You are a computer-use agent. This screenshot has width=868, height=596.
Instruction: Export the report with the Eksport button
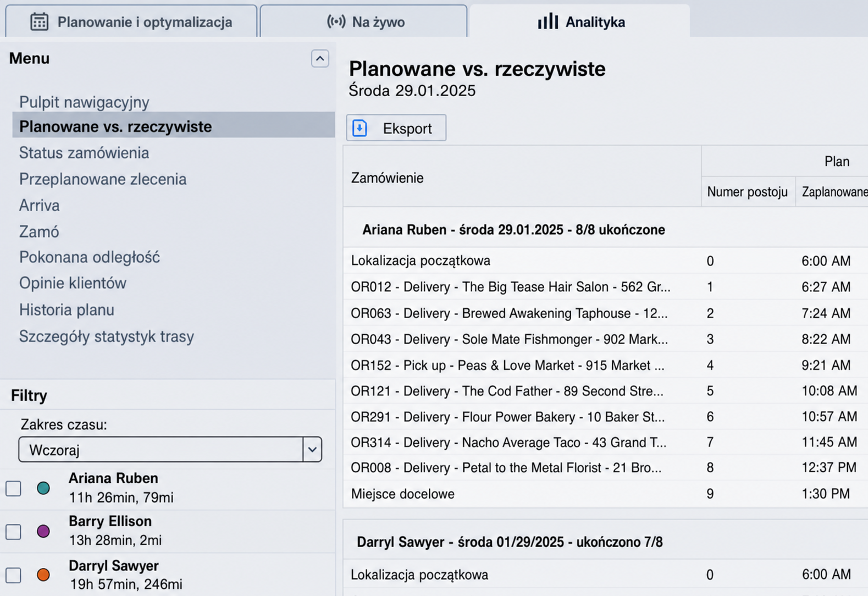(x=396, y=128)
